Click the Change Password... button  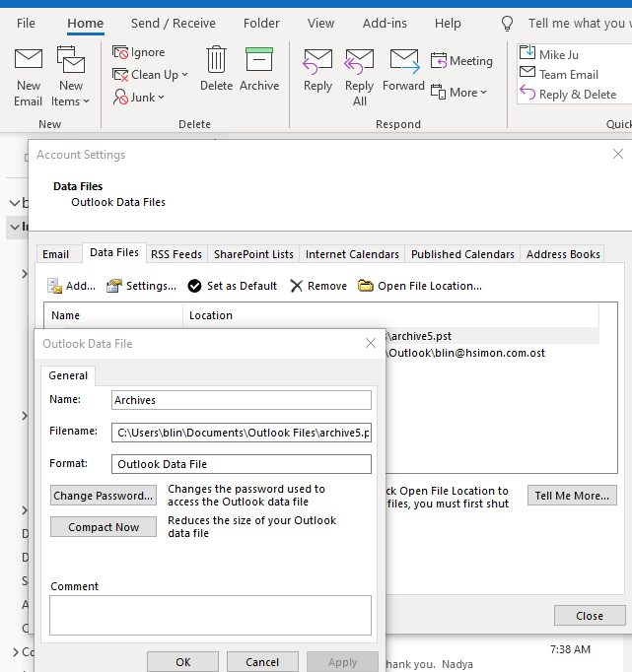click(104, 496)
